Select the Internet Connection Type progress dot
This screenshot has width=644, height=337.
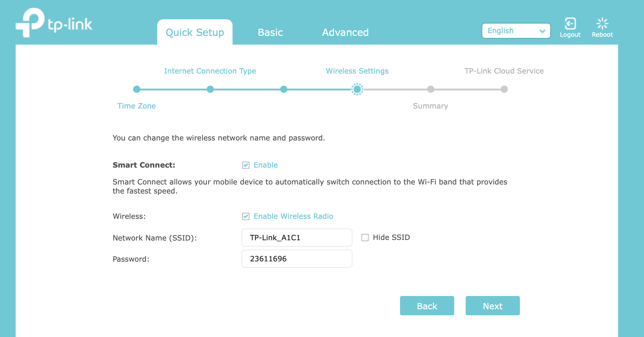click(210, 89)
